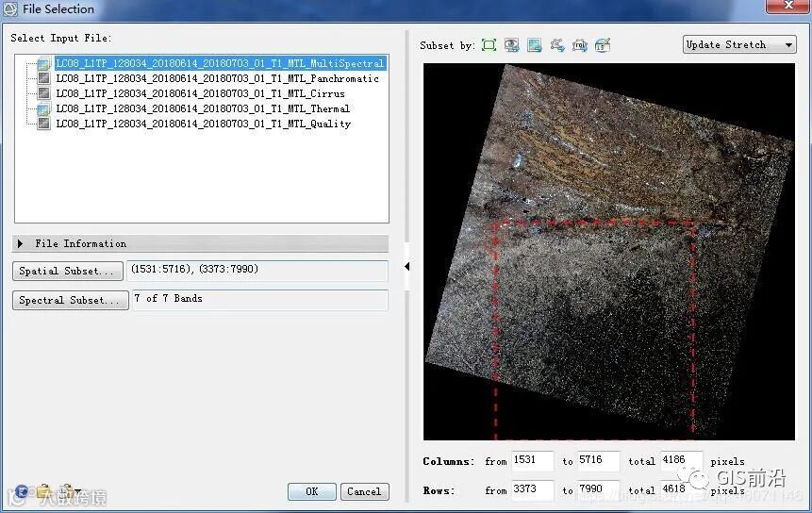This screenshot has width=812, height=513.
Task: Cancel the File Selection dialog
Action: pyautogui.click(x=365, y=491)
